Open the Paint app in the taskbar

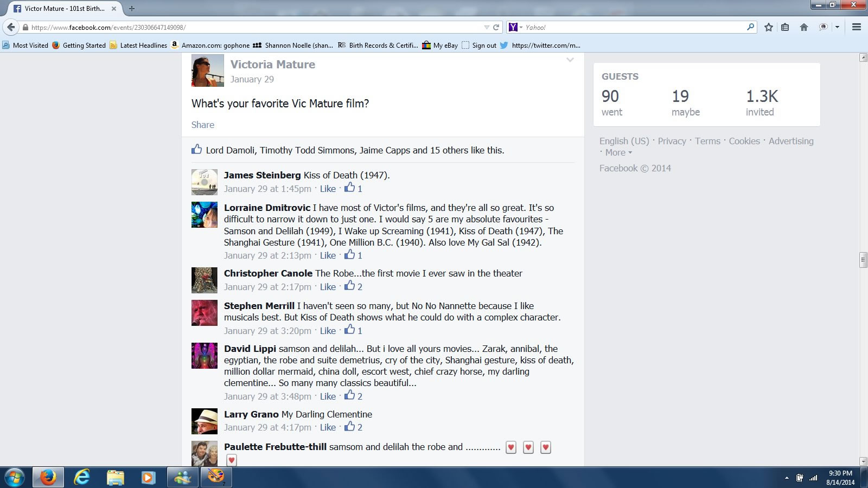tap(216, 477)
